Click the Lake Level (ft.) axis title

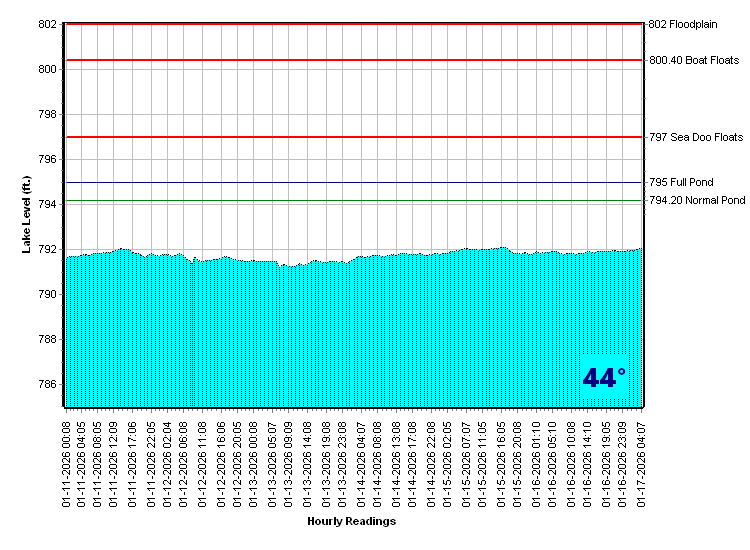click(x=27, y=214)
